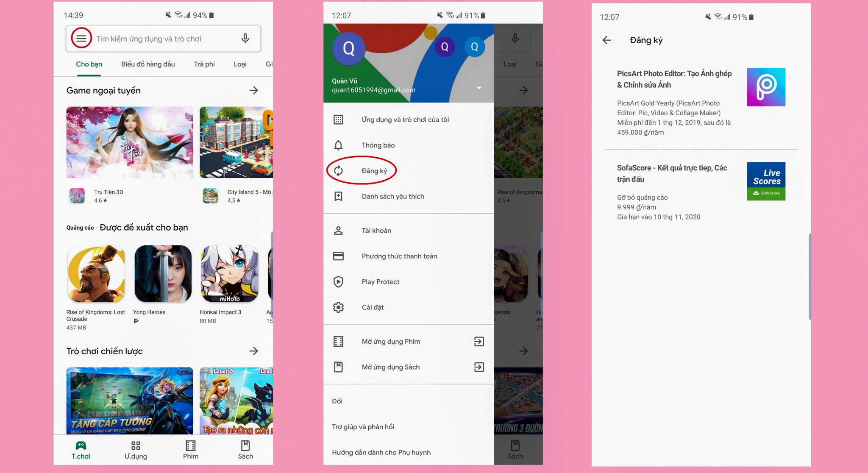868x473 pixels.
Task: Open the Yong Heroes app icon
Action: point(163,274)
